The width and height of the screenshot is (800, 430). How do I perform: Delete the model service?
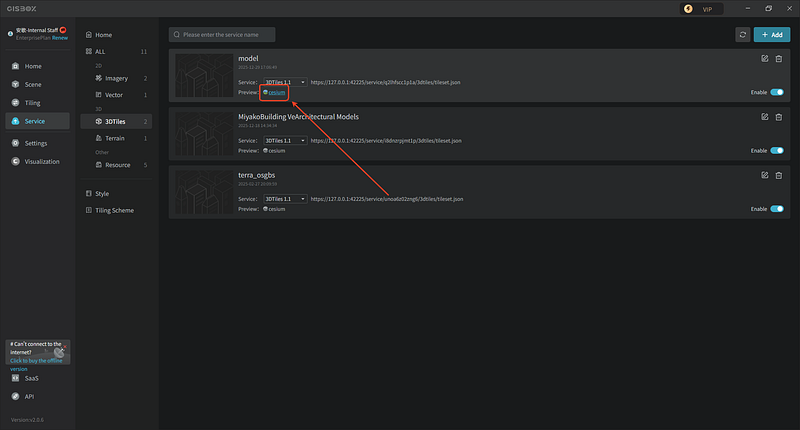tap(779, 59)
